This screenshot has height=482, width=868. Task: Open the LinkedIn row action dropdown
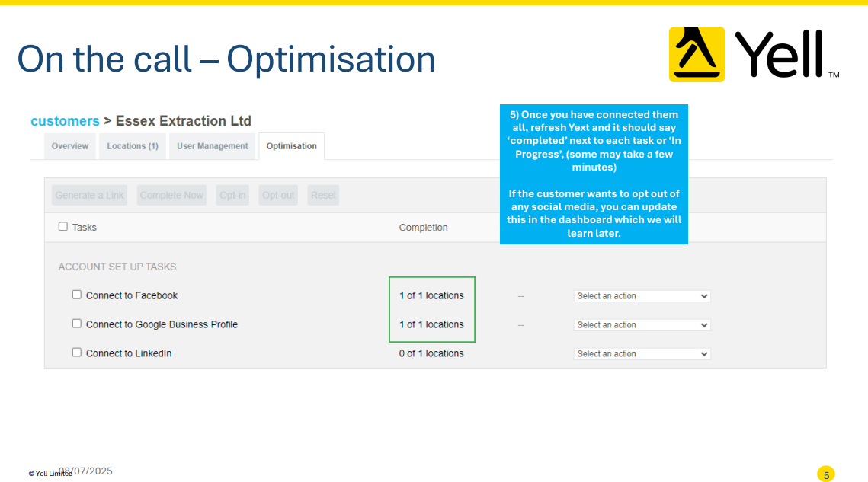tap(642, 353)
